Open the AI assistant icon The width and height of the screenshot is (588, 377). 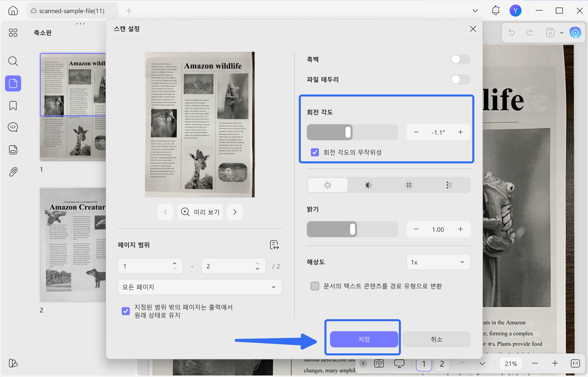[x=575, y=33]
